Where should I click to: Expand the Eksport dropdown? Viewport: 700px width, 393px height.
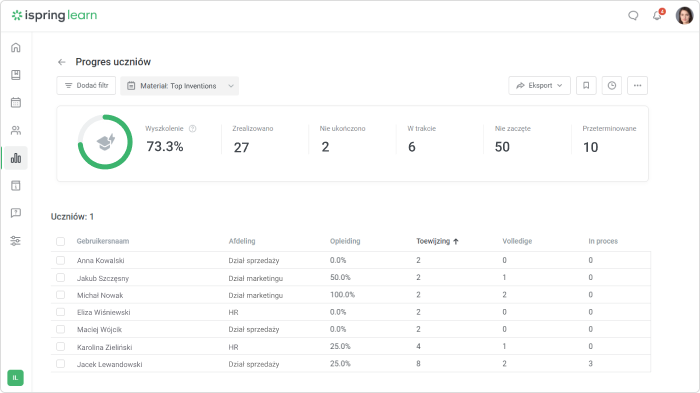(539, 85)
